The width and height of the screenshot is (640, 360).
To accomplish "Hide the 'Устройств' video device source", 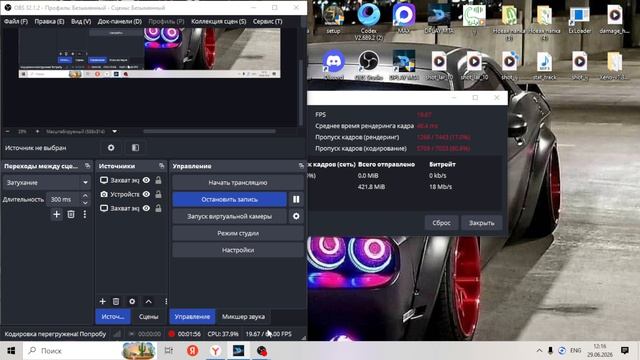I will pos(146,194).
